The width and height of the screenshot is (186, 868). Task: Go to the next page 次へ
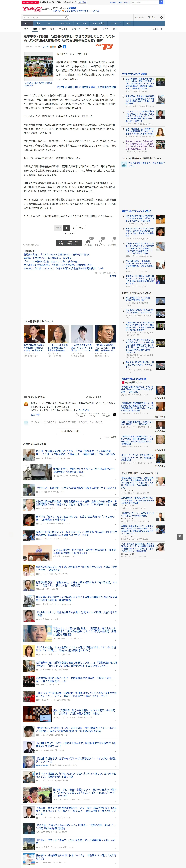(x=81, y=228)
